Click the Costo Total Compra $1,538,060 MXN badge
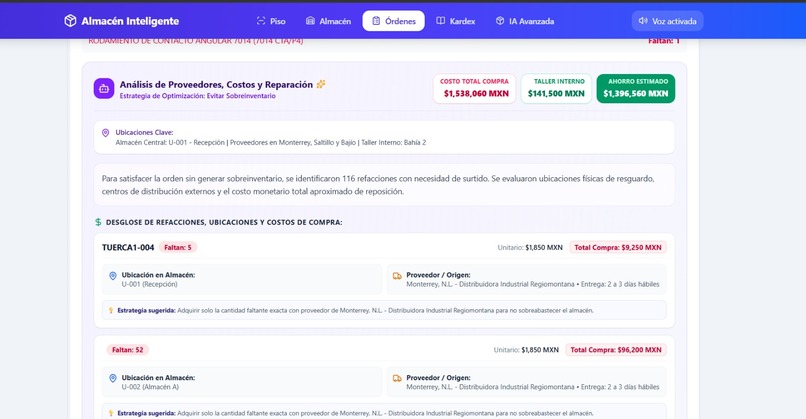This screenshot has width=806, height=419. [x=474, y=88]
